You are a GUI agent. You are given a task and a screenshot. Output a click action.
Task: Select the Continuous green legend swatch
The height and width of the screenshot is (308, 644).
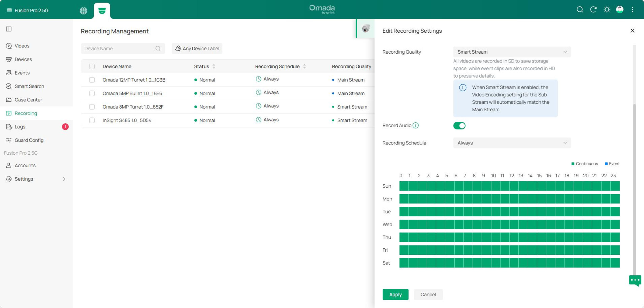point(573,164)
